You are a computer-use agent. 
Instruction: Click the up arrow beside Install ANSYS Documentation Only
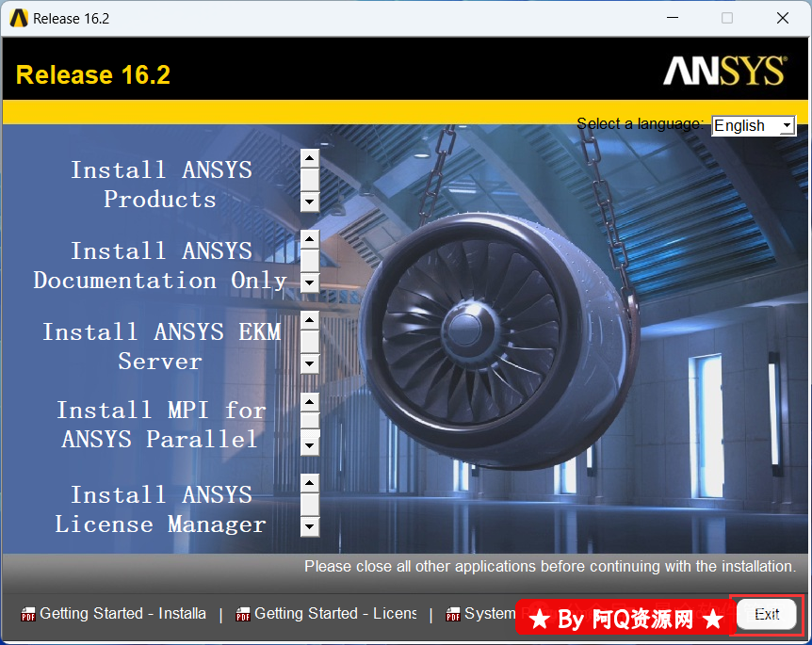click(x=310, y=238)
